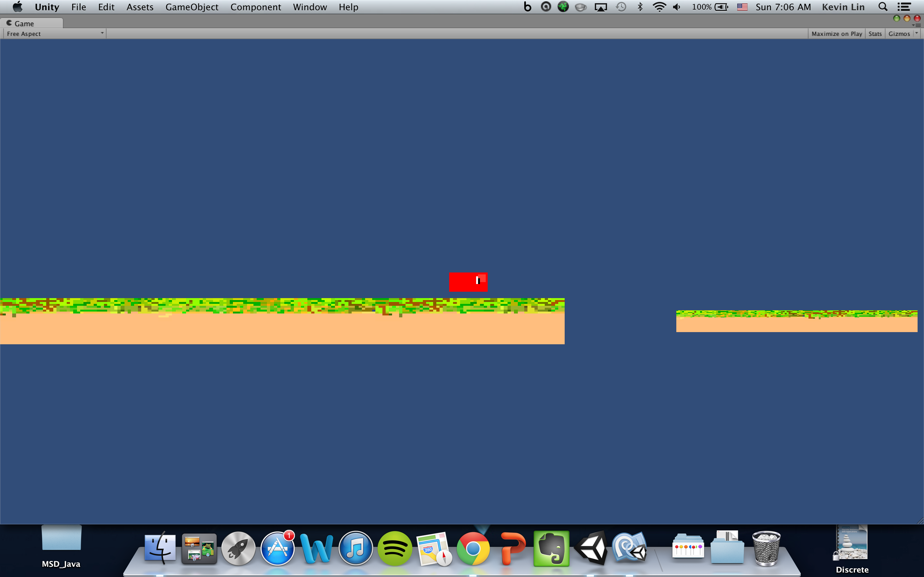Open MonoDevelop Unity icon in dock

pyautogui.click(x=629, y=549)
